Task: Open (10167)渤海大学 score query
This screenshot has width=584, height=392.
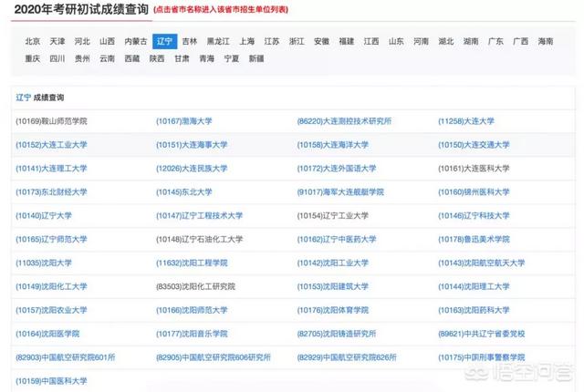Action: click(x=184, y=121)
